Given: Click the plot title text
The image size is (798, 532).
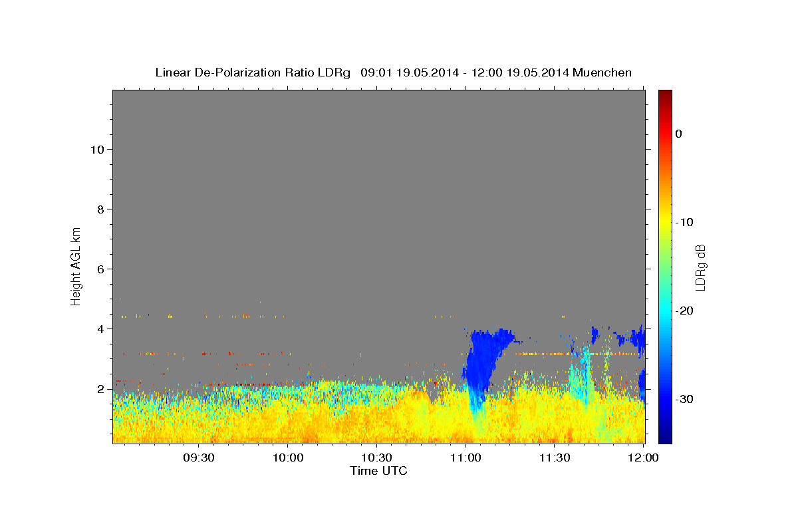Looking at the screenshot, I should [393, 72].
